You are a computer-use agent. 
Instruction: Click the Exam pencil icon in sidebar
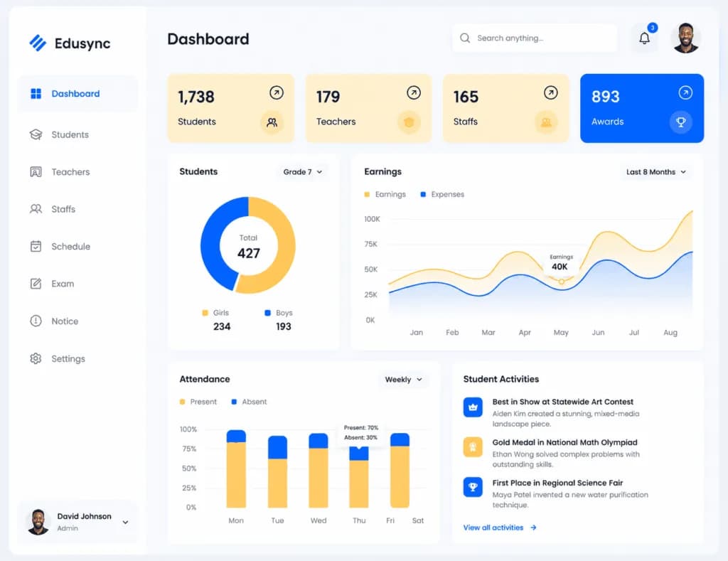point(36,284)
